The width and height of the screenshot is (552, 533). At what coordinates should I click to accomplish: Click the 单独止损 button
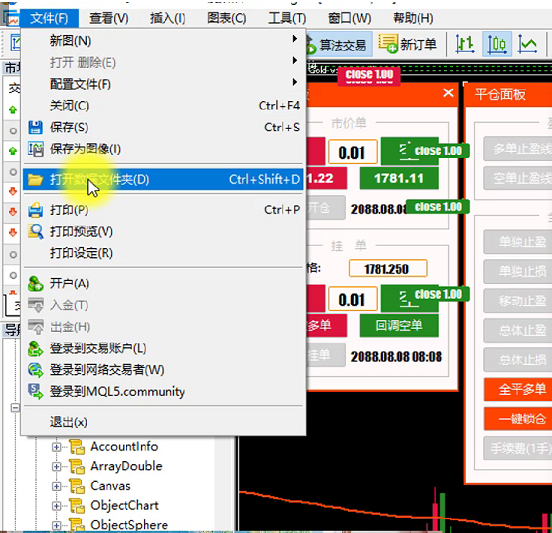(518, 271)
